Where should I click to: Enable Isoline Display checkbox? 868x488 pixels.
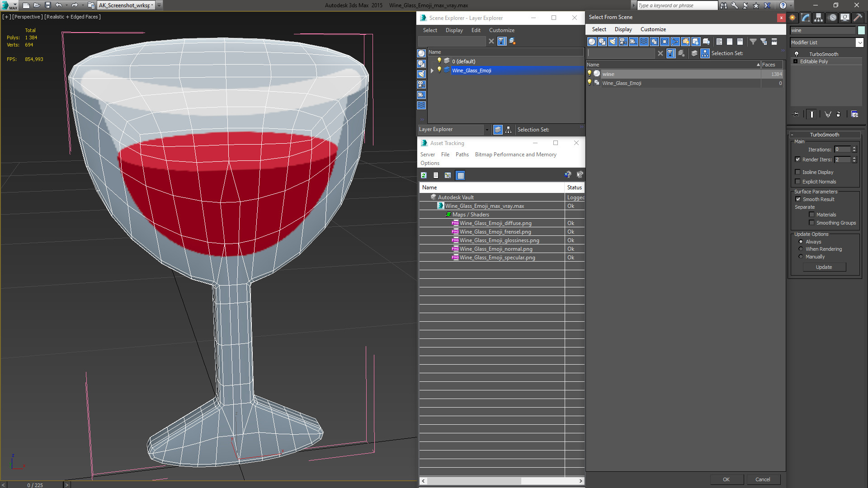(x=797, y=172)
